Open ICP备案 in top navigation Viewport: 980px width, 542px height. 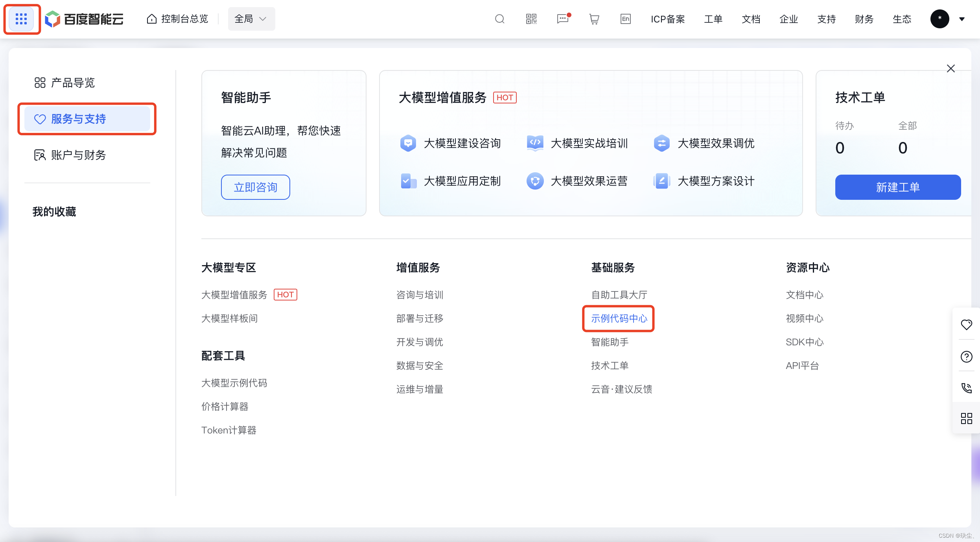click(667, 19)
